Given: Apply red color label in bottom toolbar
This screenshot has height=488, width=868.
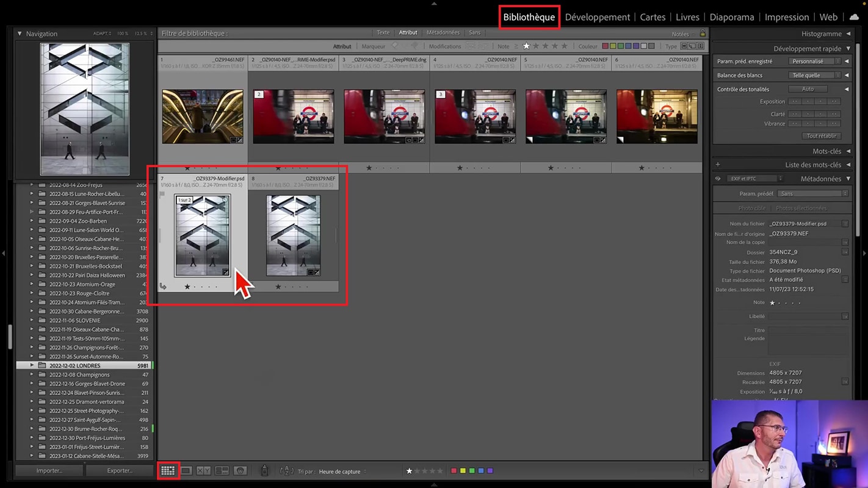Looking at the screenshot, I should [x=454, y=471].
